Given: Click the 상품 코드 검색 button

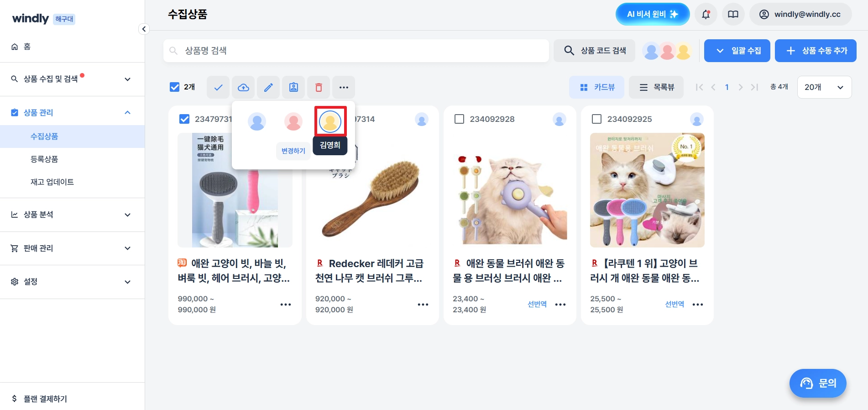Looking at the screenshot, I should tap(594, 51).
